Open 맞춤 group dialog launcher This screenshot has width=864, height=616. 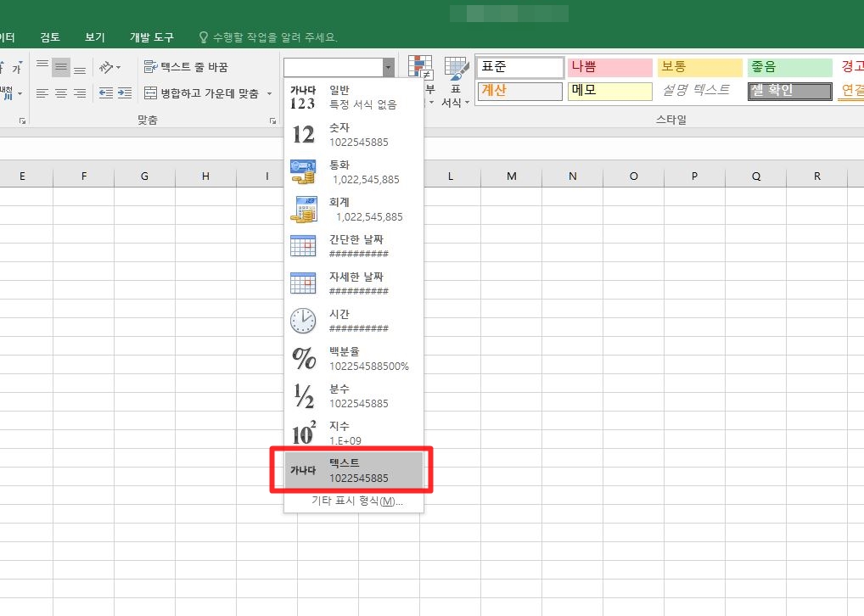point(272,120)
